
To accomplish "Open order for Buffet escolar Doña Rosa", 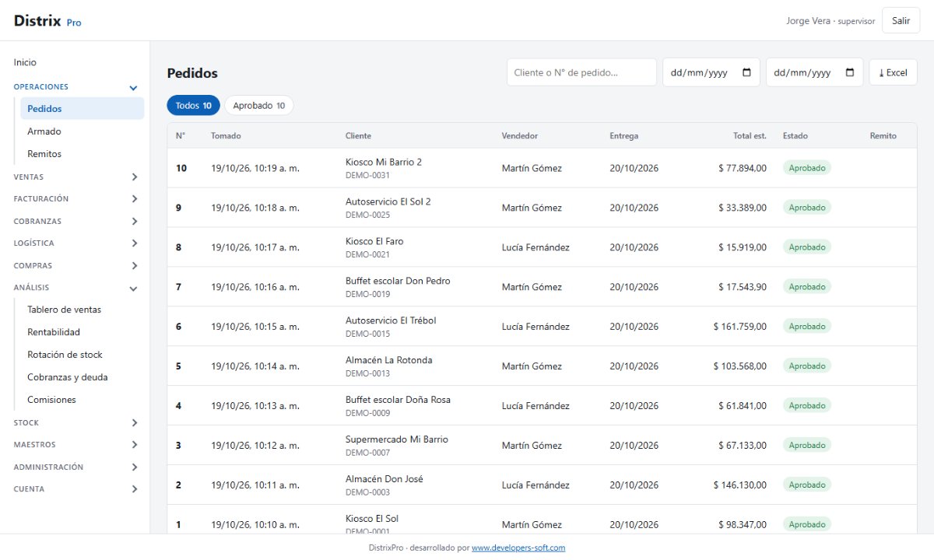I will (542, 406).
